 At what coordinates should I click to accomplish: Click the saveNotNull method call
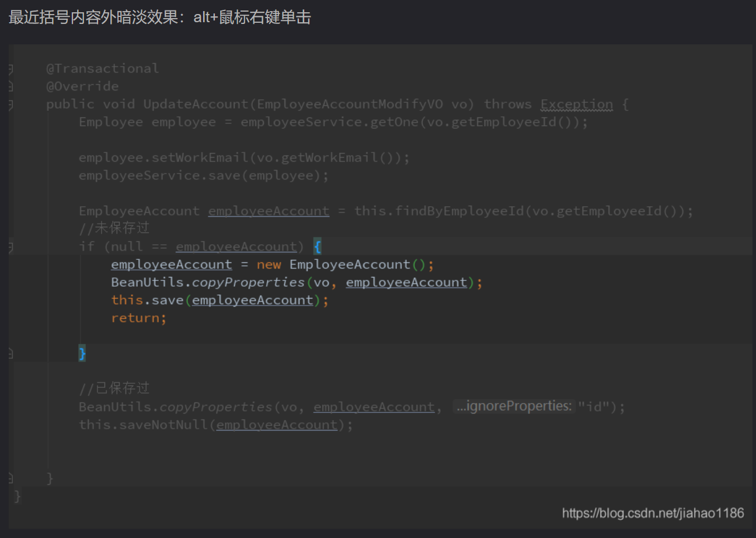coord(163,425)
